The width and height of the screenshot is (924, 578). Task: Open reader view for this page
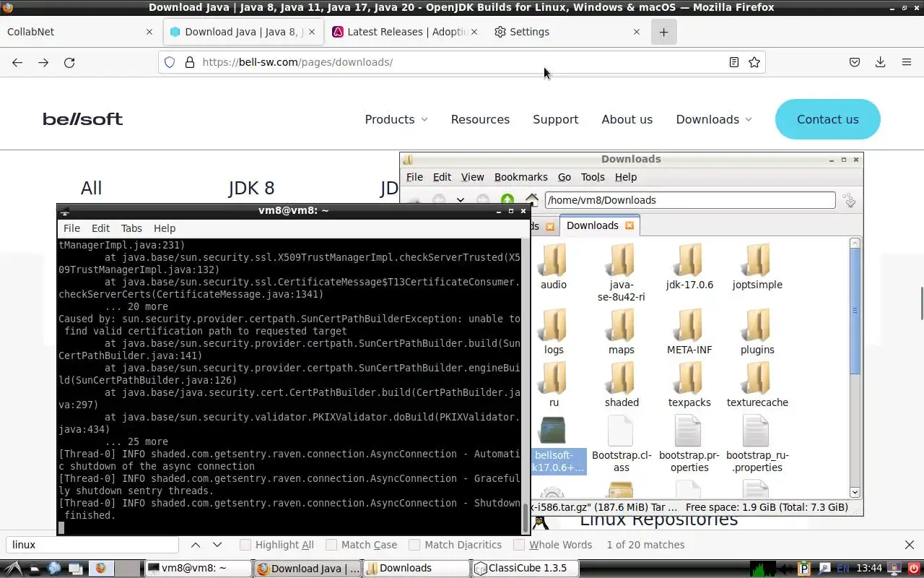pyautogui.click(x=733, y=62)
